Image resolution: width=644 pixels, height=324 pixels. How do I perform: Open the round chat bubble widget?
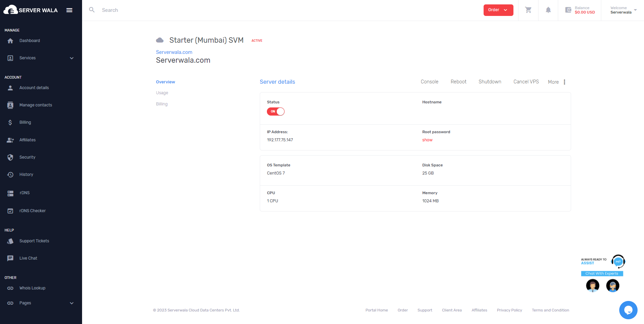tap(628, 310)
